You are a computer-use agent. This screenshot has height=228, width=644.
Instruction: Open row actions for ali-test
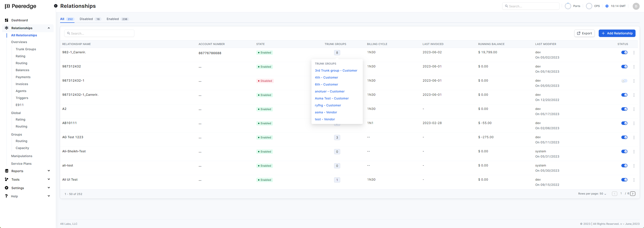point(634,166)
